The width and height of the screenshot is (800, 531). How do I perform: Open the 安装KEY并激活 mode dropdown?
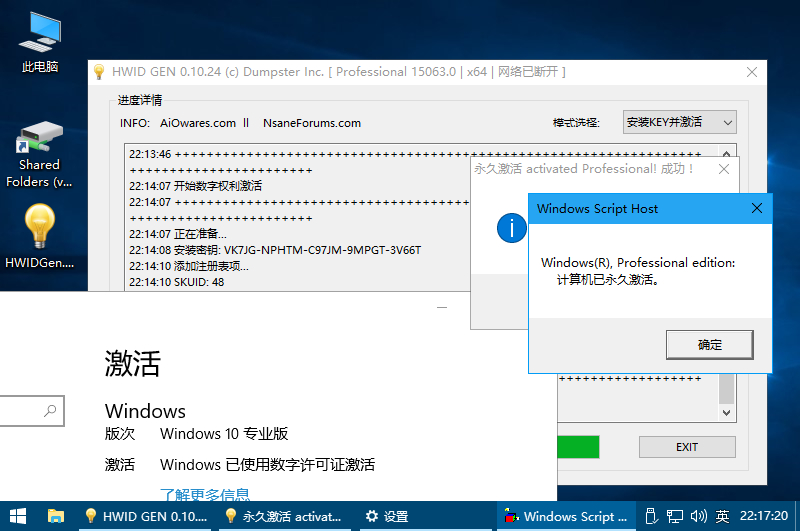[679, 122]
